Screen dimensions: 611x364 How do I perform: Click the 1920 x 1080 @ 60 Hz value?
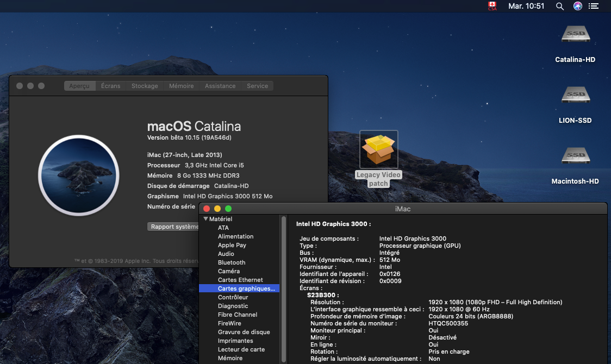coord(459,309)
